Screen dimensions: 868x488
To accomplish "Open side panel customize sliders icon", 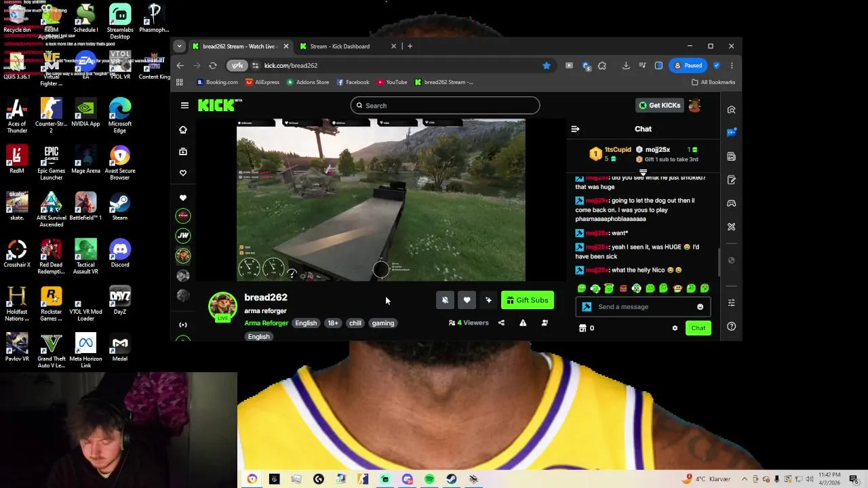I will (731, 303).
